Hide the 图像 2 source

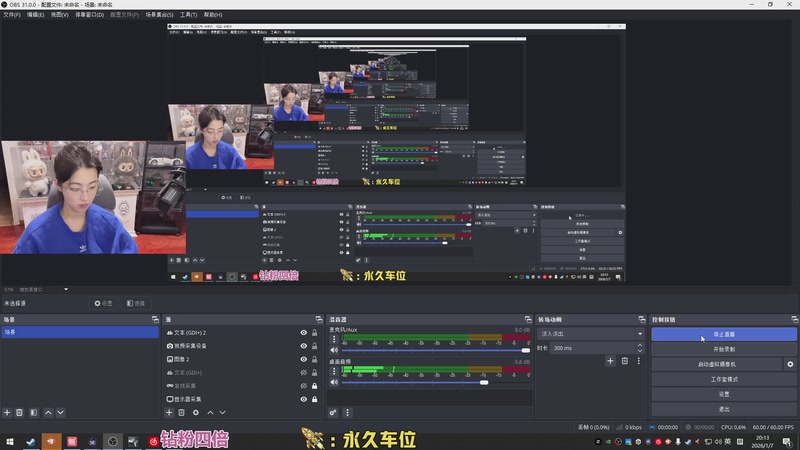coord(304,359)
